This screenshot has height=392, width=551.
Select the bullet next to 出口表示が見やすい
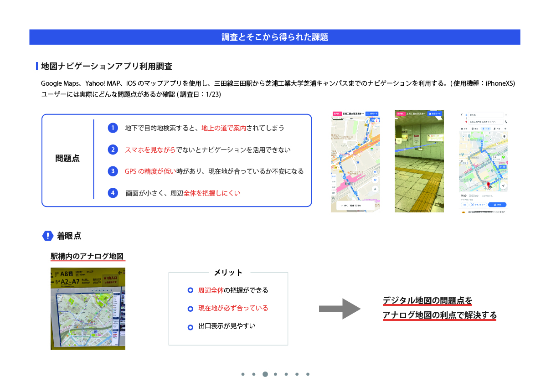click(191, 327)
